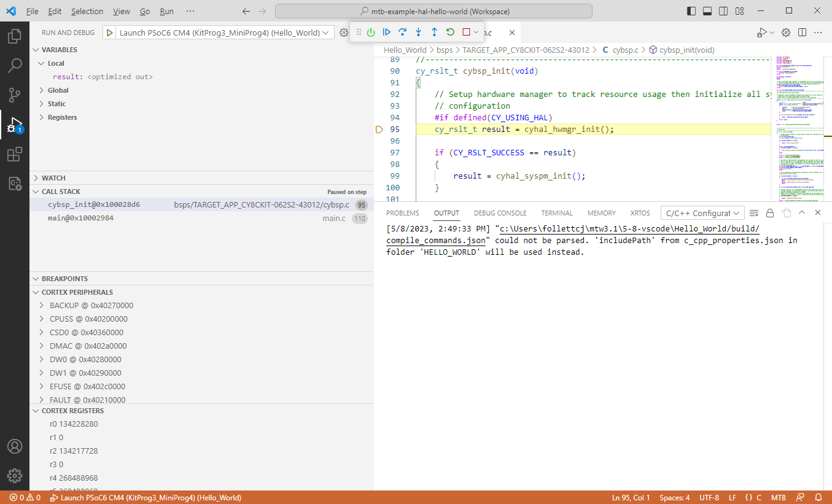Toggle the secondary side bar layout icon
The width and height of the screenshot is (832, 504).
[x=723, y=11]
